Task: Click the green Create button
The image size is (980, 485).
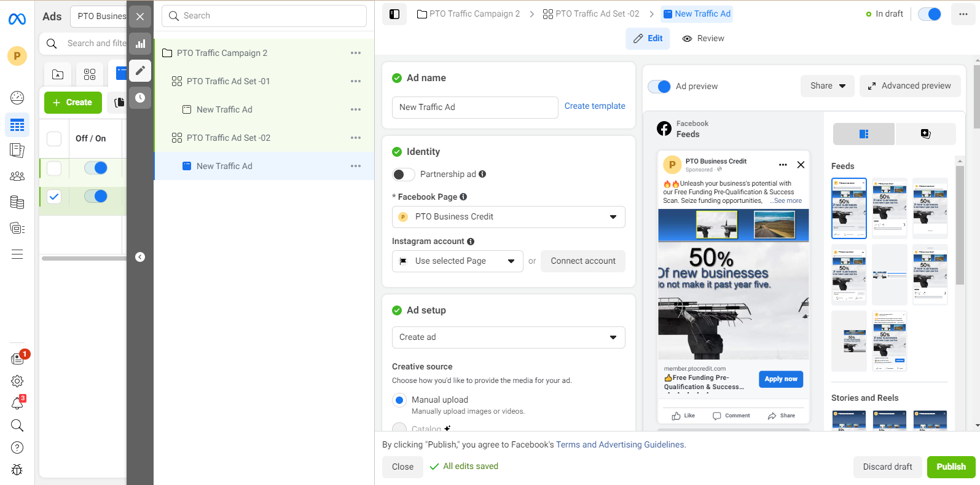Action: pos(73,103)
